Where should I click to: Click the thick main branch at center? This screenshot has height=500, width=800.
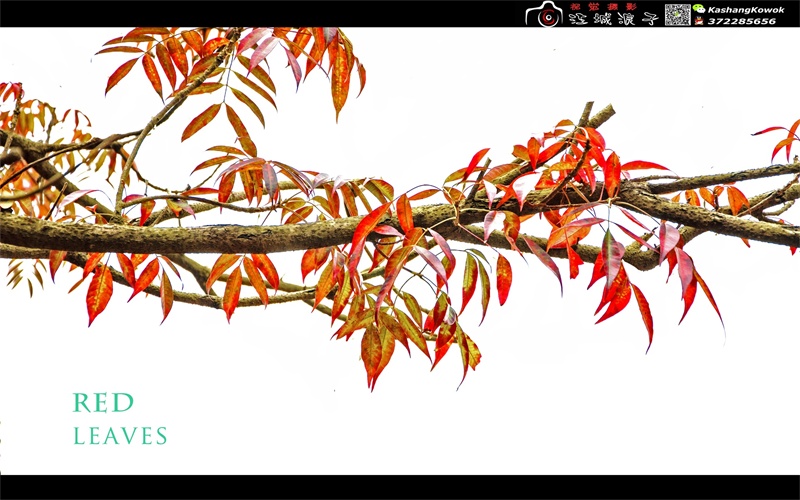(250, 234)
